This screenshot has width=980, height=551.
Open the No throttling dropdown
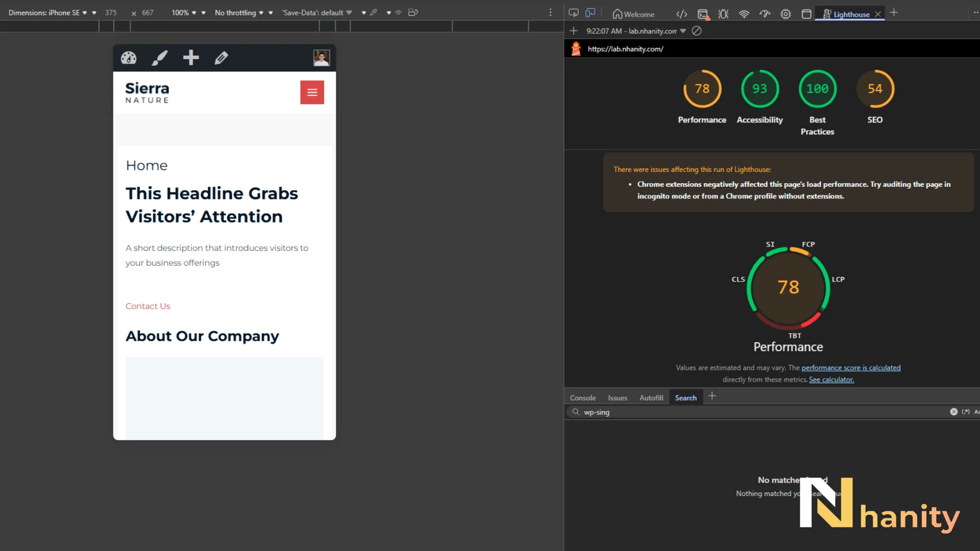click(x=239, y=12)
